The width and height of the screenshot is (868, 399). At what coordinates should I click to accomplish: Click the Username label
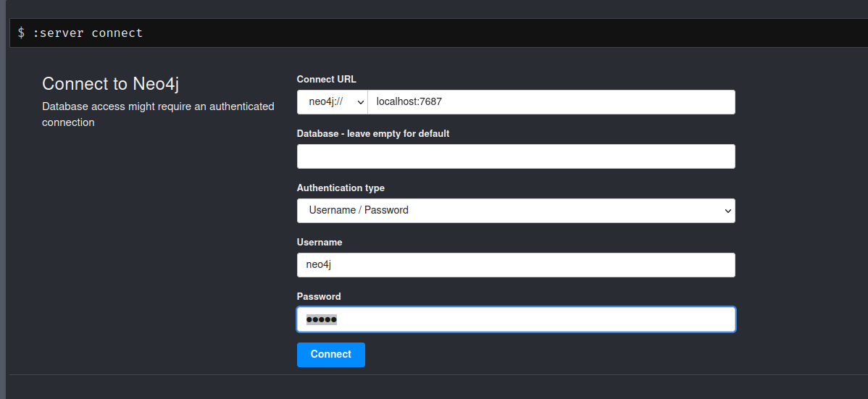pos(320,242)
